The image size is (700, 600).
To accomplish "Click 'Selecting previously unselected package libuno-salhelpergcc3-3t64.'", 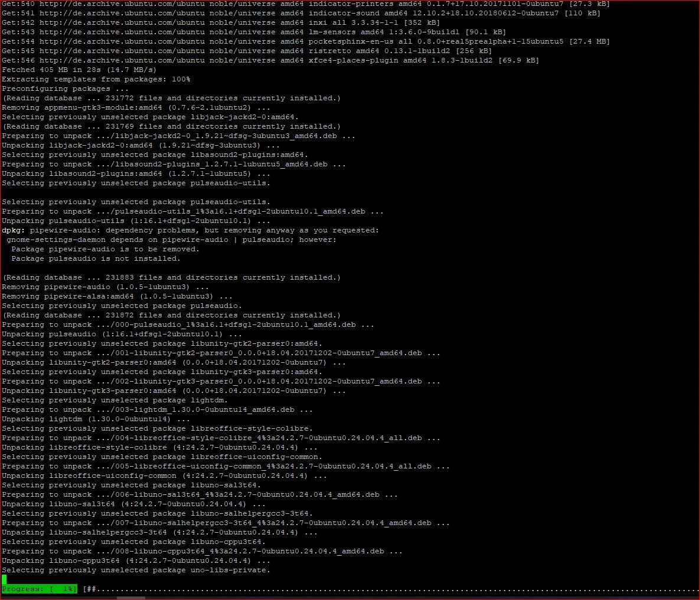I will click(x=157, y=513).
